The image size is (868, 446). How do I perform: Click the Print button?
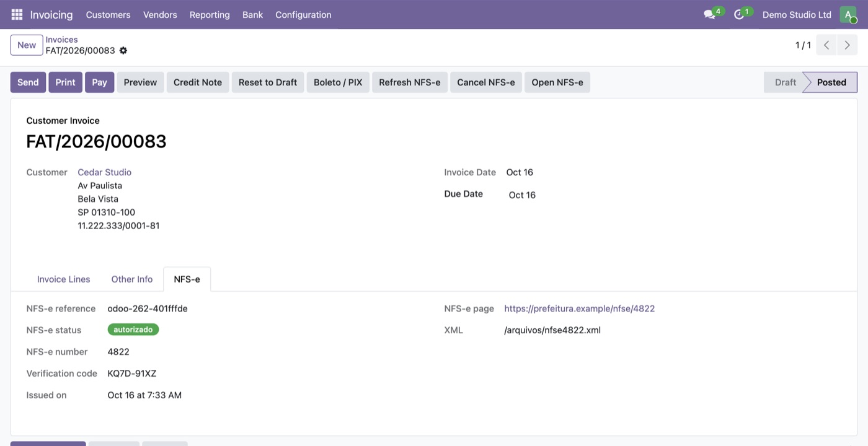click(x=65, y=82)
